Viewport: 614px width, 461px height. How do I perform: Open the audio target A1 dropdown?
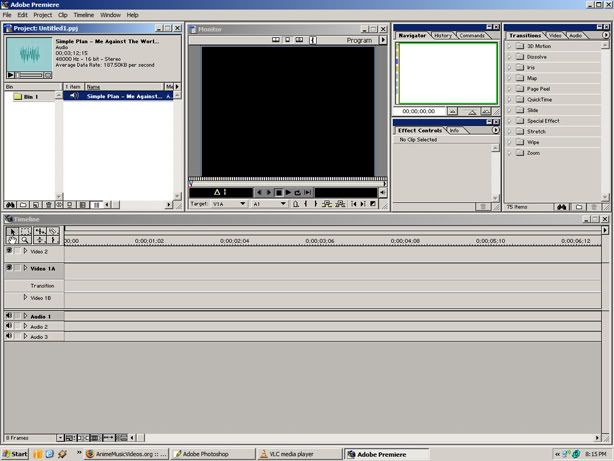[269, 204]
